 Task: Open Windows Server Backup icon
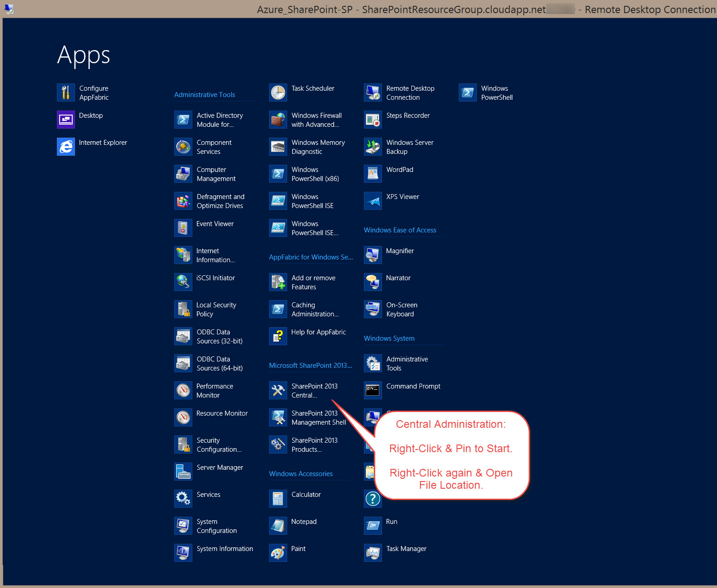373,147
